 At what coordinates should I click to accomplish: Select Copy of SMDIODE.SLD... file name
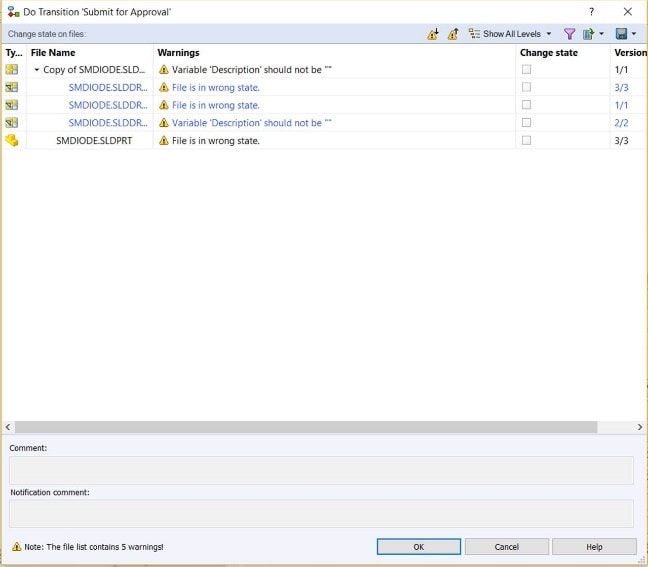[x=94, y=70]
